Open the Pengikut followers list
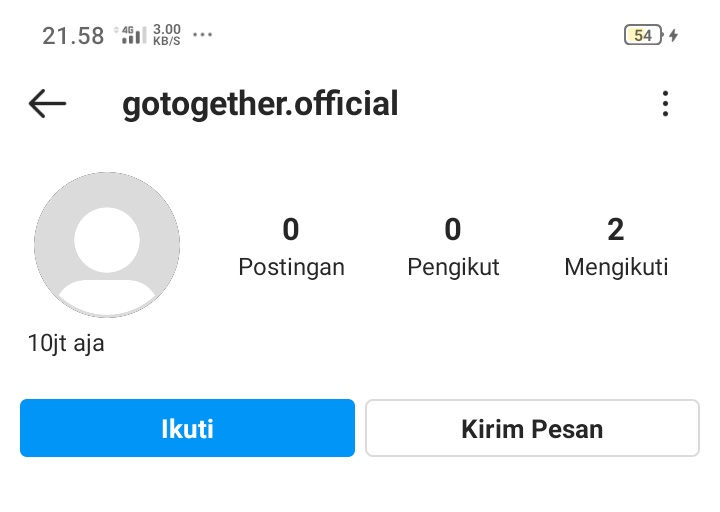Image resolution: width=720 pixels, height=512 pixels. 453,268
